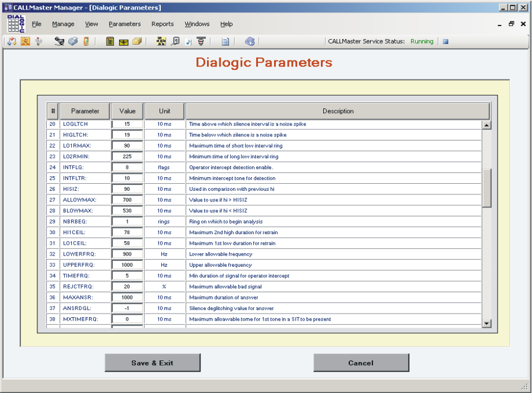Click the Unit column header
The height and width of the screenshot is (393, 532).
(x=164, y=111)
